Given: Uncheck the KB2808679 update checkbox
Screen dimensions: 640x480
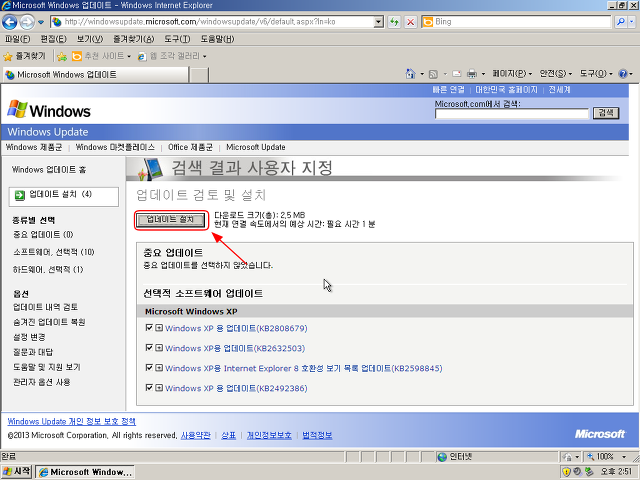Looking at the screenshot, I should click(x=149, y=328).
